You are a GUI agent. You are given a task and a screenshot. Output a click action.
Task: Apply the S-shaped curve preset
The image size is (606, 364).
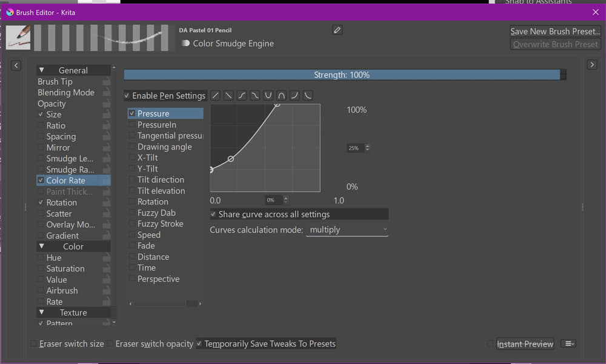[242, 96]
